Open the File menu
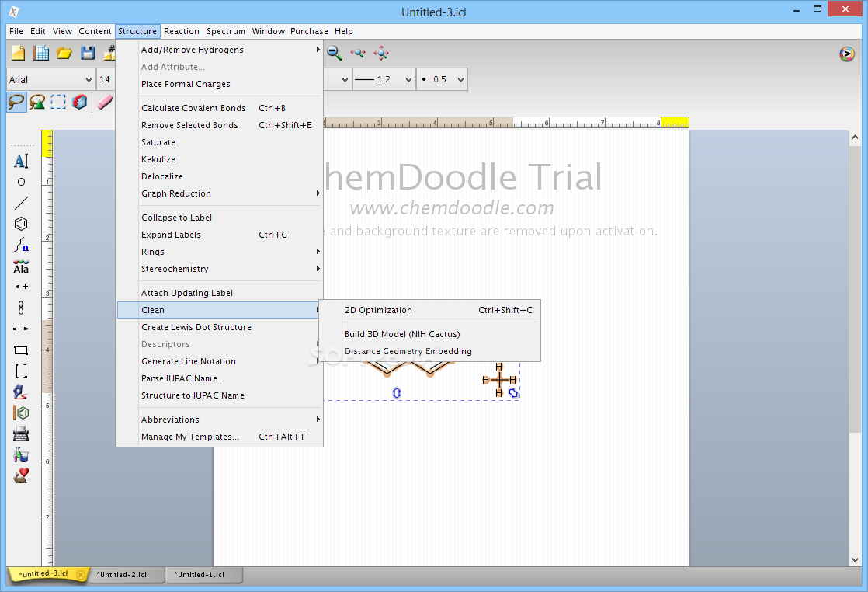Screen dimensions: 868x592 (x=16, y=31)
